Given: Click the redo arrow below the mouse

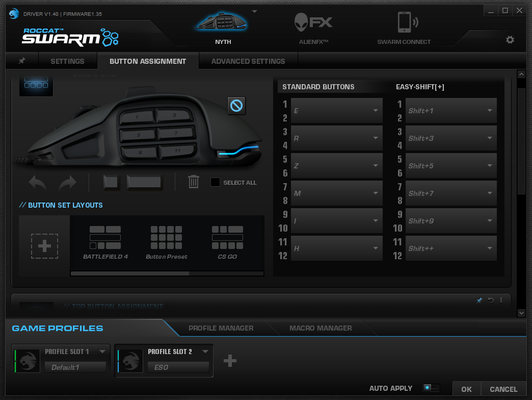Looking at the screenshot, I should tap(68, 182).
